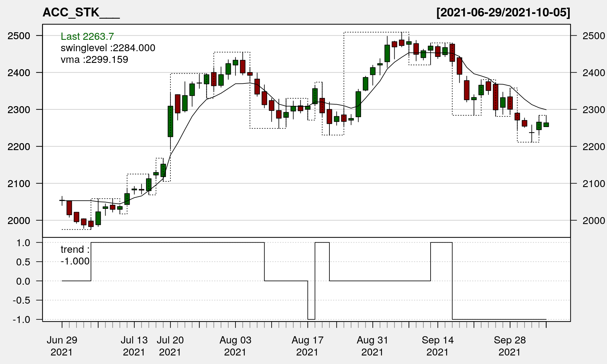This screenshot has height=364, width=607.
Task: Click the vma :2299.159 legend text
Action: coord(94,59)
